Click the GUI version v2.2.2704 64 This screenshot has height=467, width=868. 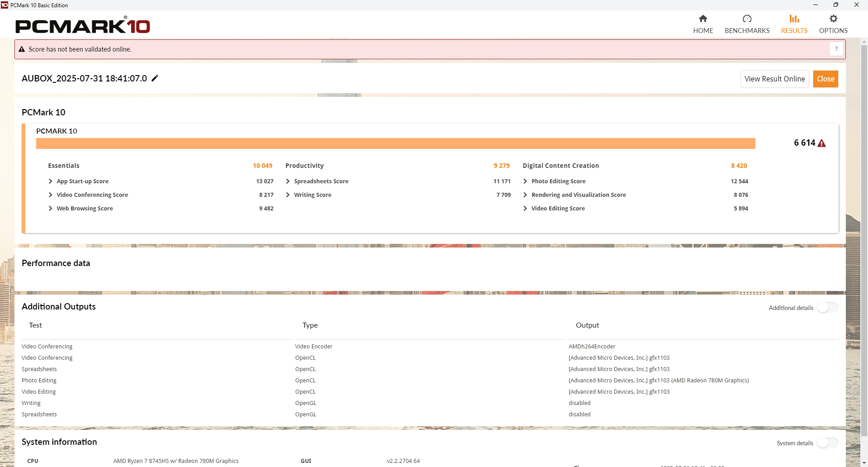coord(403,461)
